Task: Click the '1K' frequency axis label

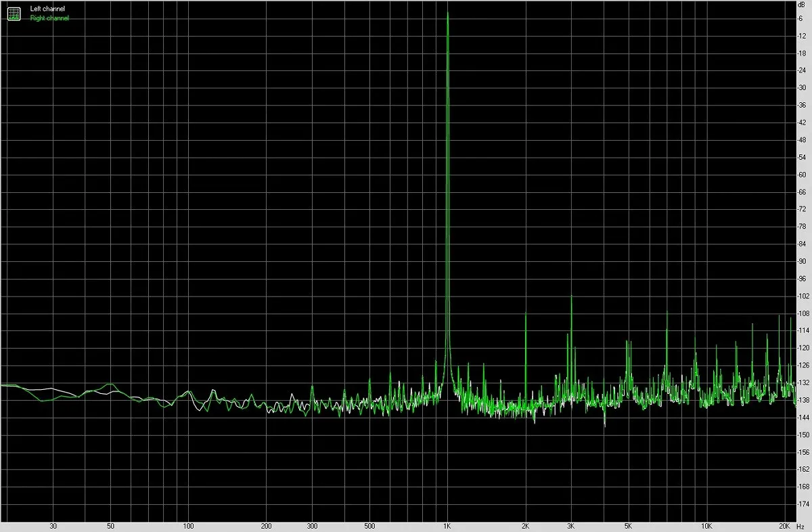Action: (x=447, y=526)
